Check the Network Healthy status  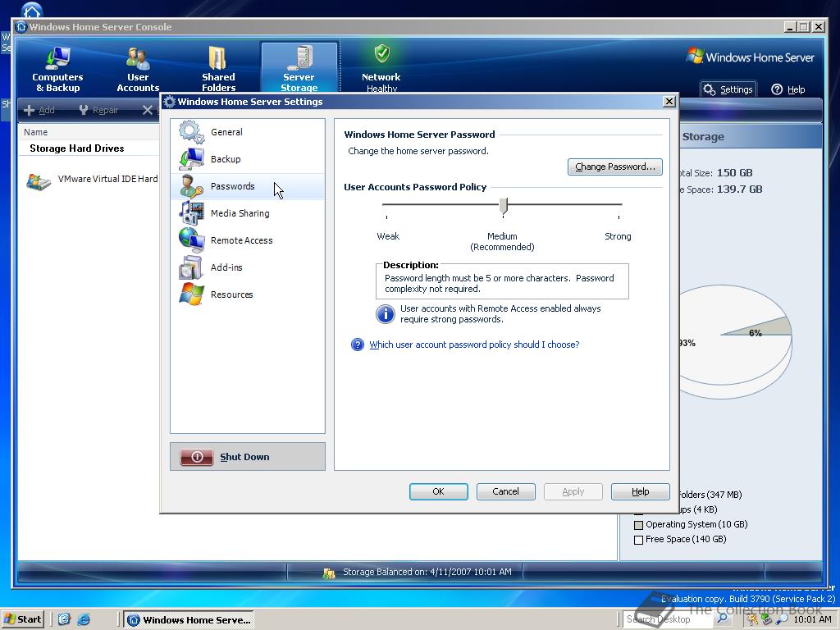click(381, 69)
